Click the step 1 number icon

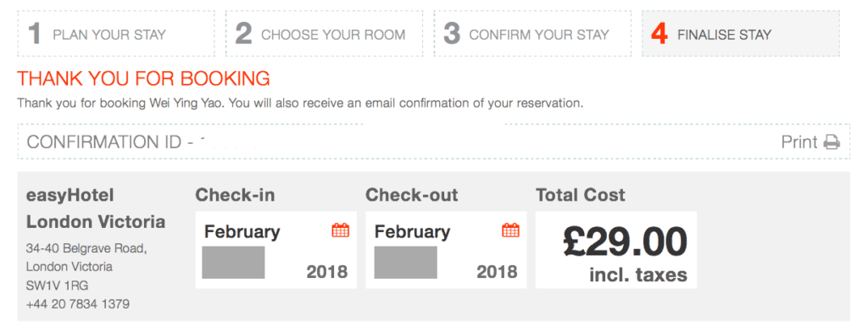(x=34, y=34)
